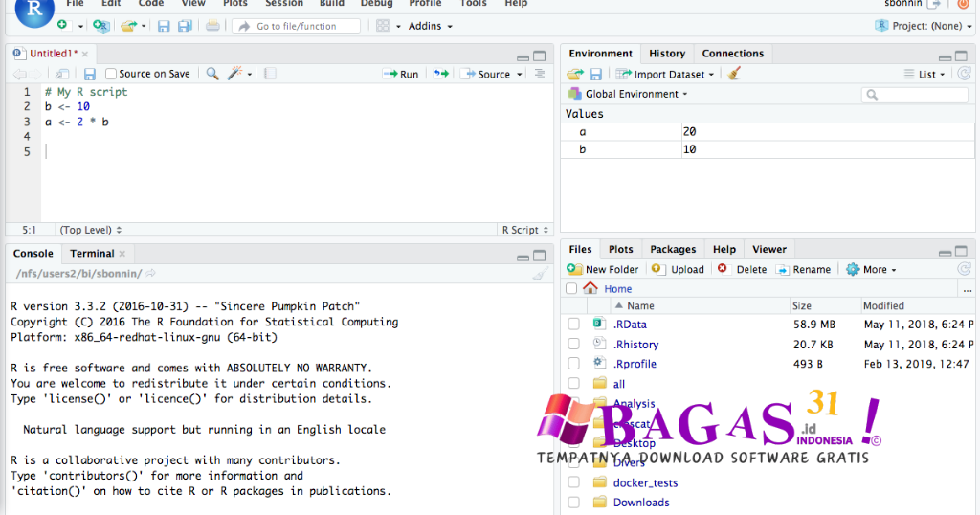
Task: Sort files by the Name column header
Action: [x=640, y=305]
